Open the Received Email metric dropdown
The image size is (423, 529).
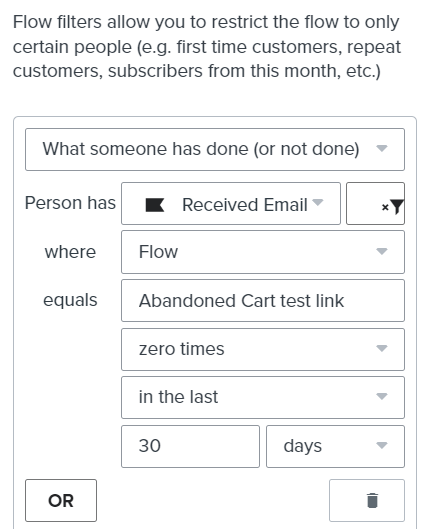click(231, 203)
